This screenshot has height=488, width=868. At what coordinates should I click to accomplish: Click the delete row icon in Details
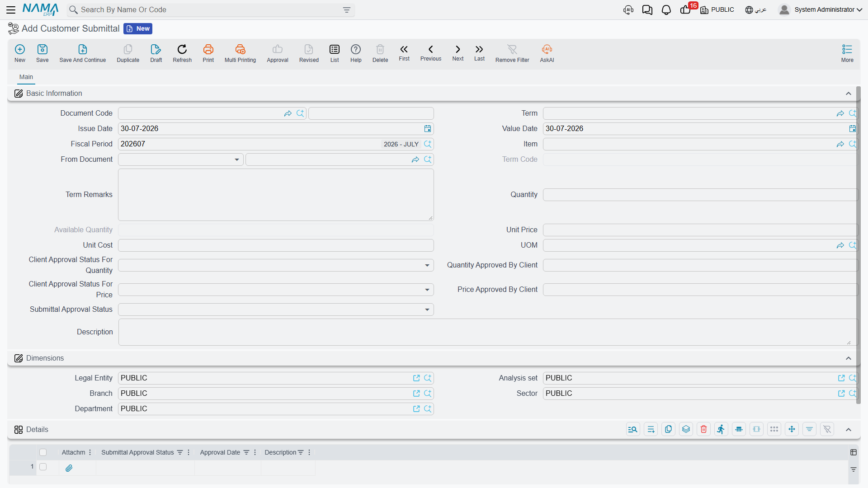click(x=703, y=429)
